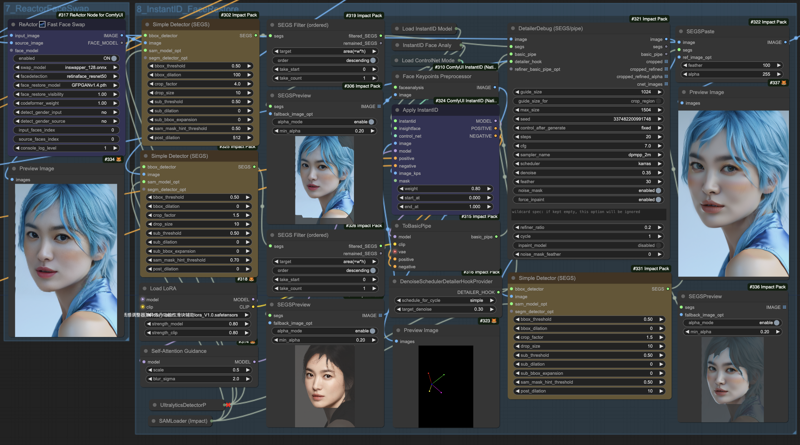The width and height of the screenshot is (800, 445).
Task: Click the #322 Impact Pack badge
Action: click(768, 22)
